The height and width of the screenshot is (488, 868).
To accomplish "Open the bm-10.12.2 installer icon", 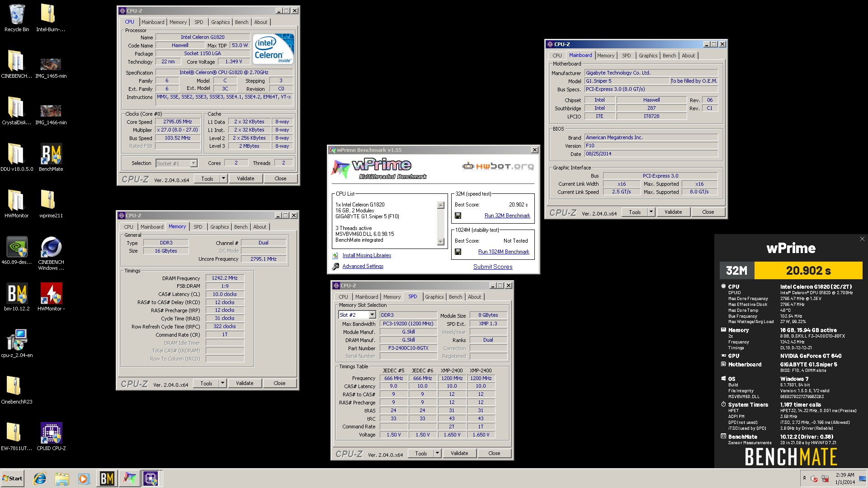I will coord(17,297).
